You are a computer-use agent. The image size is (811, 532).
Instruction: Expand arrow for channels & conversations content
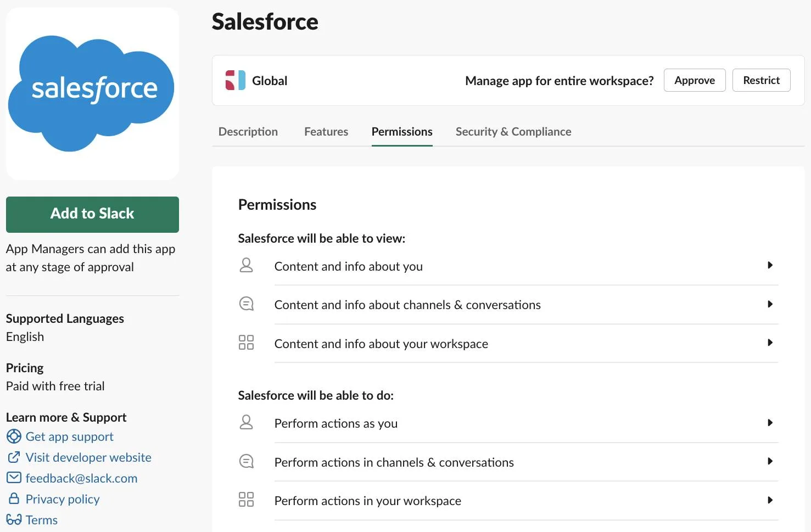coord(770,304)
